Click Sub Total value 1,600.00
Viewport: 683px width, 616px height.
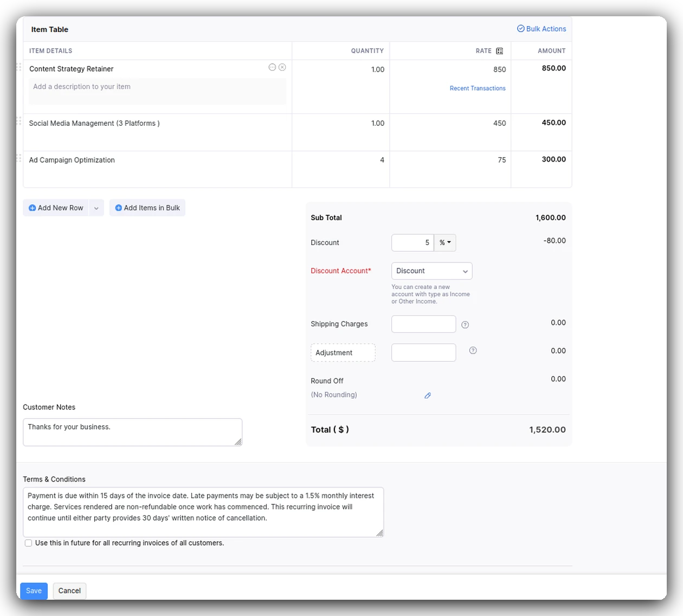(551, 217)
